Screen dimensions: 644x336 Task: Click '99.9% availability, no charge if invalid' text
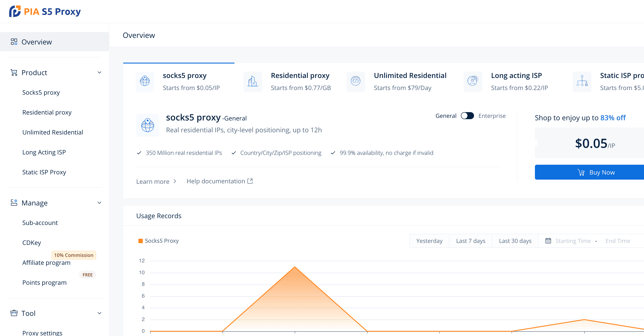pyautogui.click(x=386, y=153)
